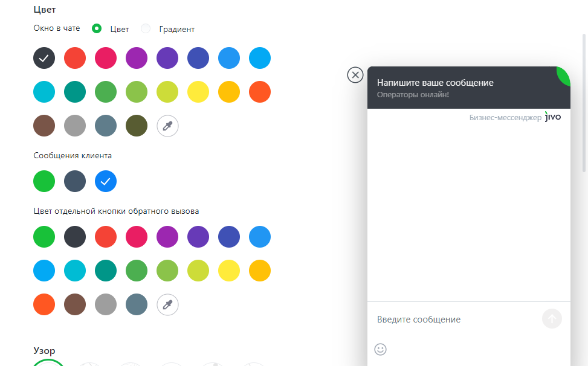Pick the cyan swatch for chat window
Screen dimensions: 588x366
44,92
